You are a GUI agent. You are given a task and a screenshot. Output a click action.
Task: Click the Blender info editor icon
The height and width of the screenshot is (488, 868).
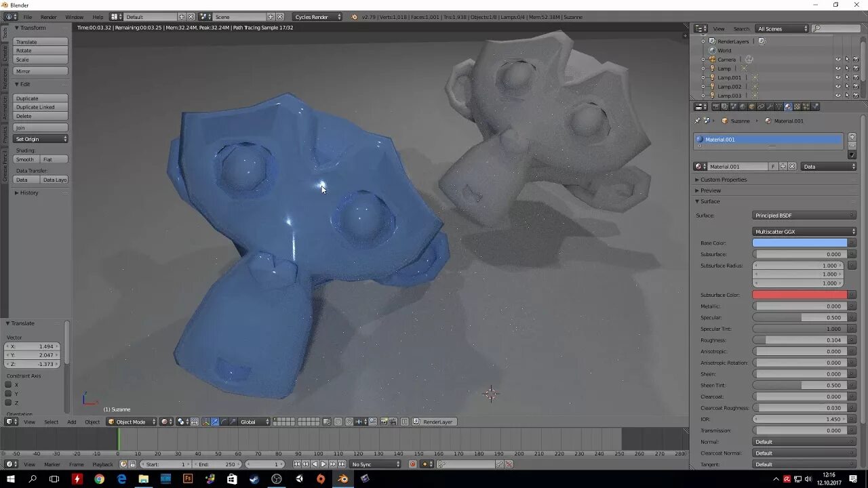[x=9, y=17]
